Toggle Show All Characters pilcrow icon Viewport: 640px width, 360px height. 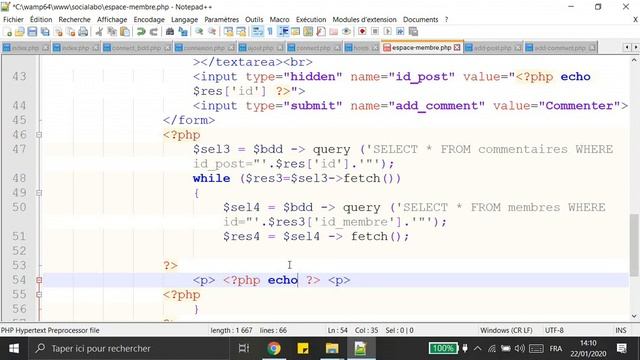(270, 31)
